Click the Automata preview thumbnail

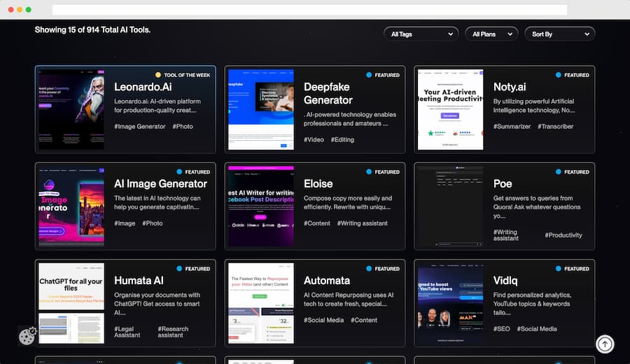pyautogui.click(x=261, y=303)
